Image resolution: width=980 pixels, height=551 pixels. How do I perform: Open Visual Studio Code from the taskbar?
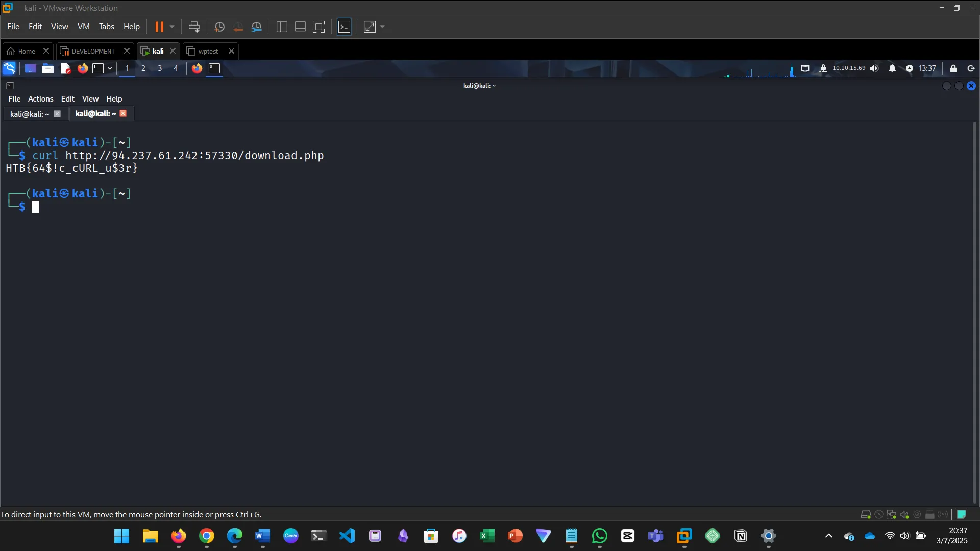[x=347, y=536]
